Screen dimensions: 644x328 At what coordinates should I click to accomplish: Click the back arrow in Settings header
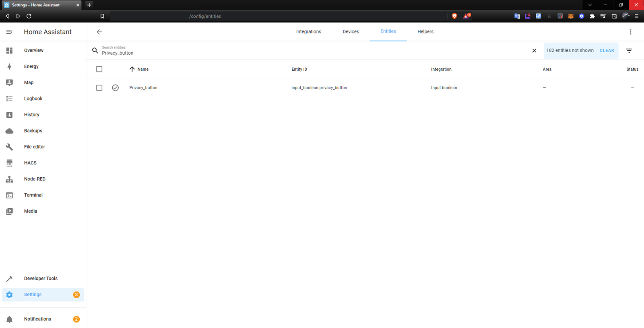coord(99,32)
